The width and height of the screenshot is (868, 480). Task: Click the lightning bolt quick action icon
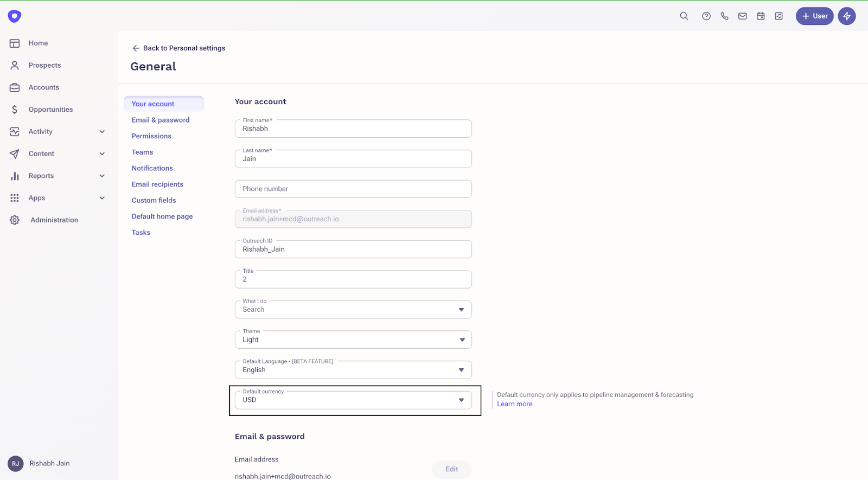click(x=847, y=16)
